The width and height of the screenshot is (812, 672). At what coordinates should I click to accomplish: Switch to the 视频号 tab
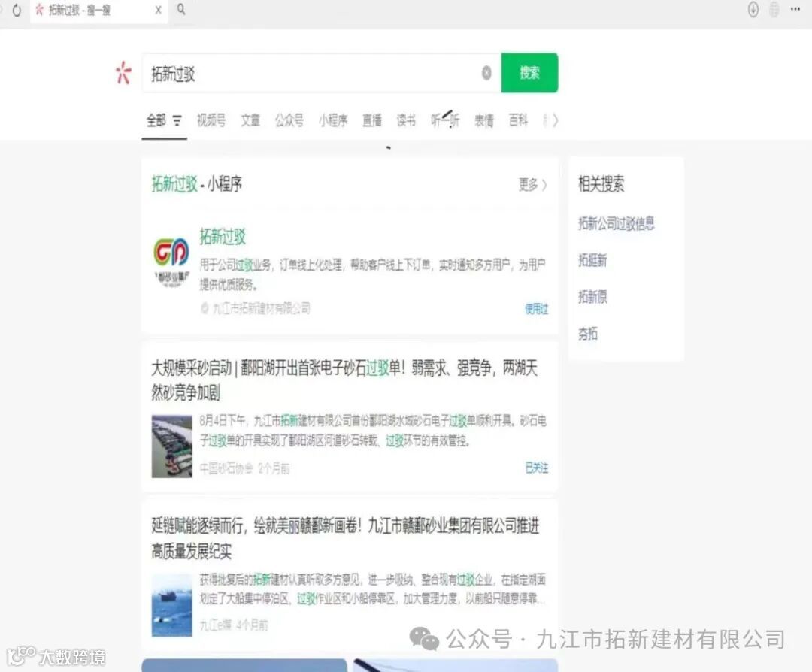point(211,120)
